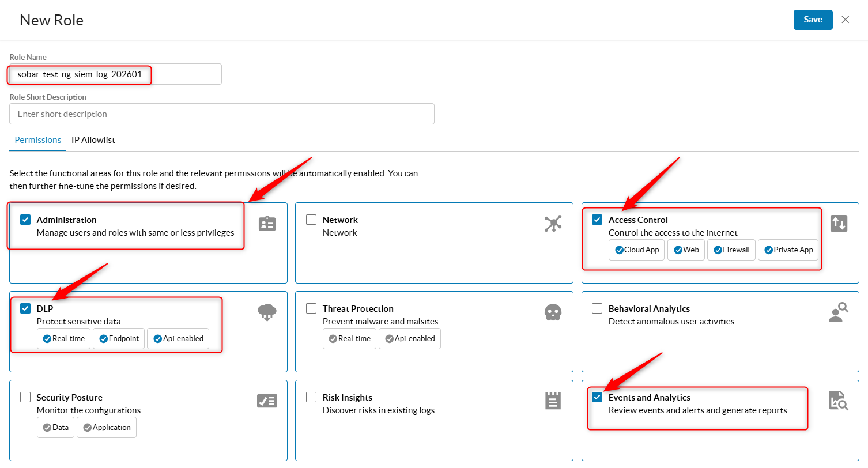The height and width of the screenshot is (468, 868).
Task: Toggle the Firewall pill under Access Control
Action: 731,250
